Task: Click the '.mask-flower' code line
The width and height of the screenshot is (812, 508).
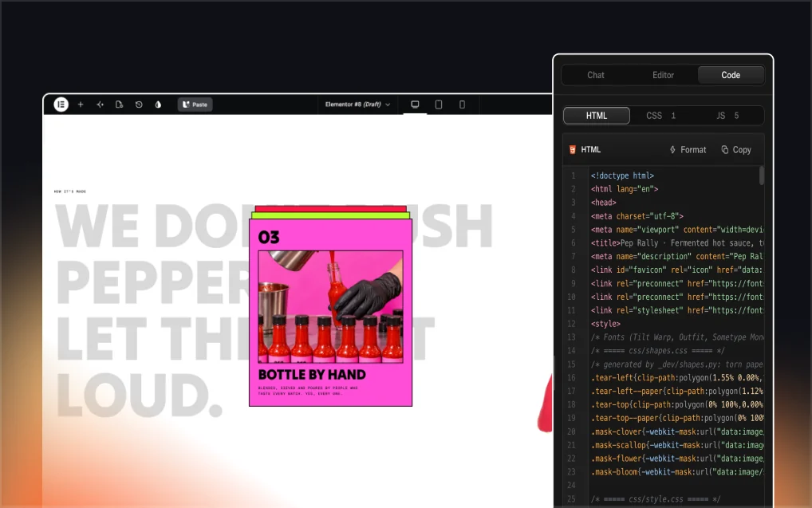Action: (x=677, y=459)
